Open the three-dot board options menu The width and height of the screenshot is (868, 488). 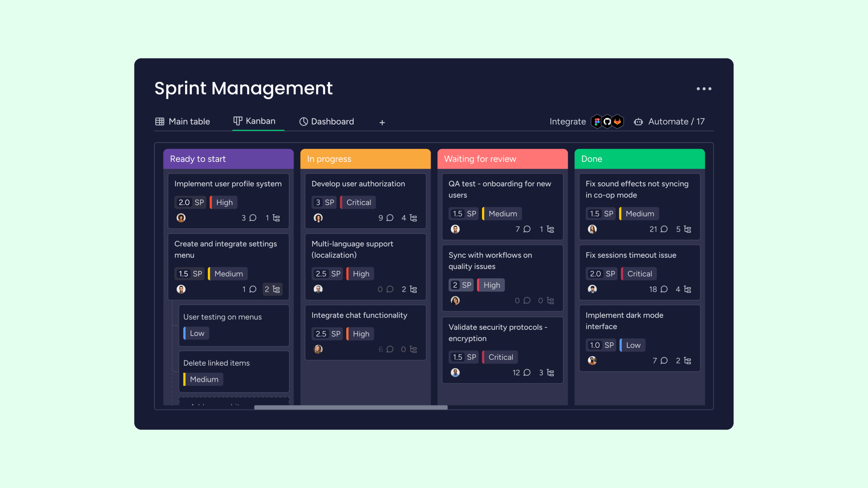coord(704,89)
